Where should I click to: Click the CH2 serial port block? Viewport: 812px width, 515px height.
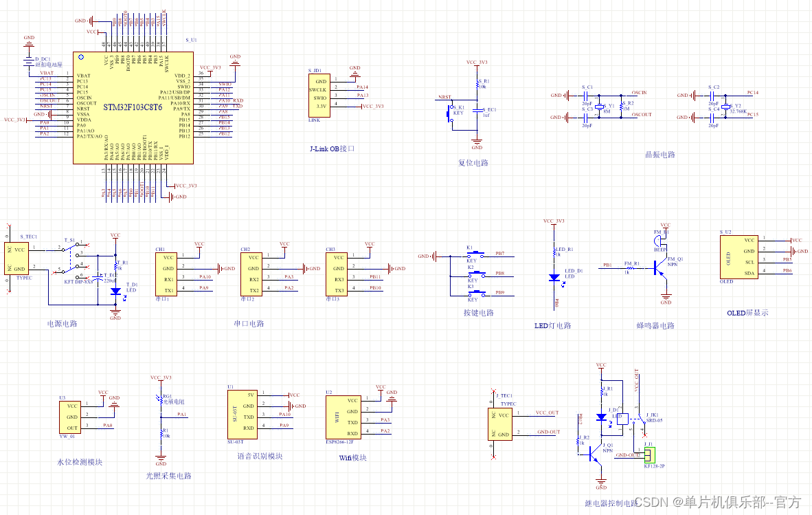point(251,274)
